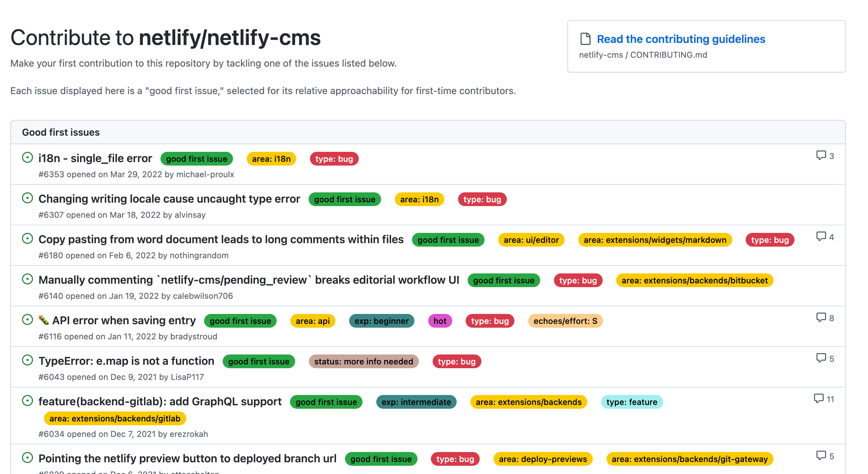Click the open-issue icon for i18n single_file error
The width and height of the screenshot is (868, 474).
click(27, 158)
